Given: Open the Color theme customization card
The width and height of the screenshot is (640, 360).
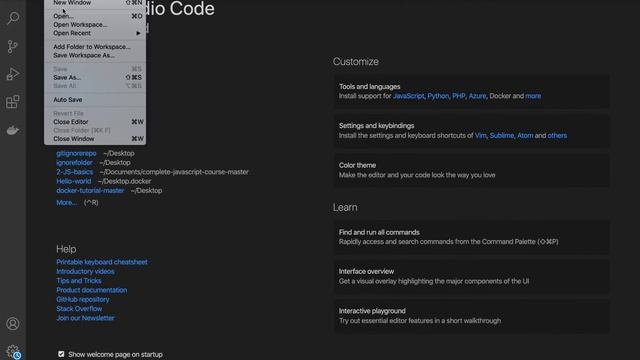Looking at the screenshot, I should click(x=472, y=170).
